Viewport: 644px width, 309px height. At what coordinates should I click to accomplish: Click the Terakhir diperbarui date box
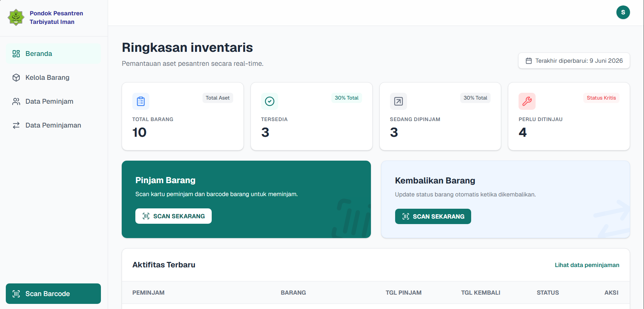click(574, 61)
